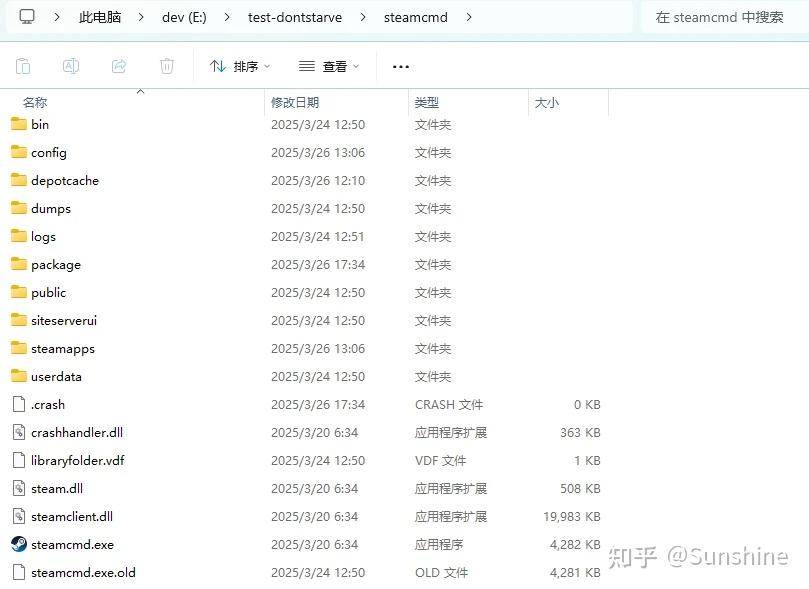
Task: Select the file name steamcmd.exe
Action: coord(72,544)
